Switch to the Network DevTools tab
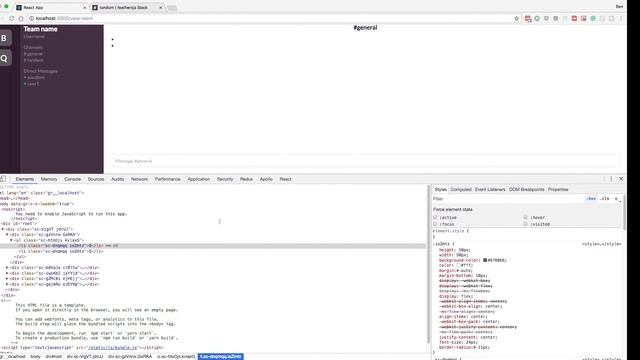Screen dimensions: 640x360 (x=140, y=179)
